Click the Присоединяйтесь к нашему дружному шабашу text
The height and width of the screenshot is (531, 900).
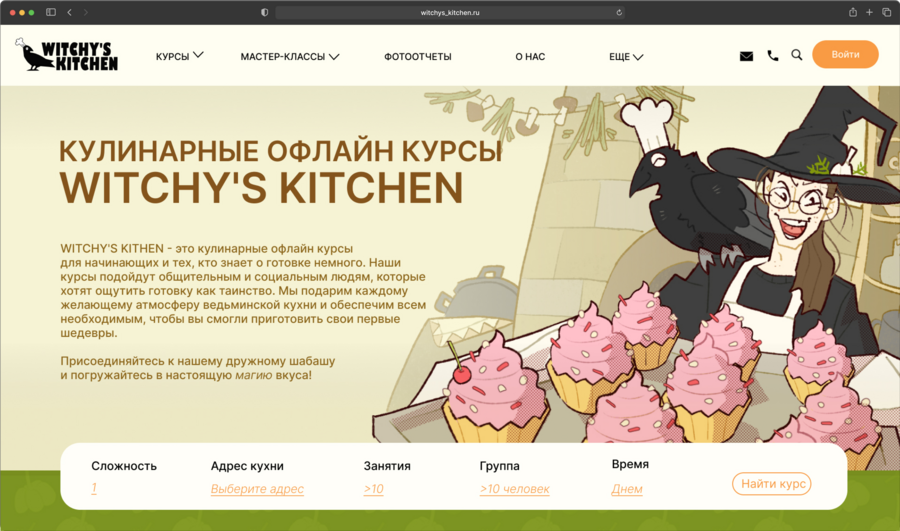pyautogui.click(x=198, y=361)
